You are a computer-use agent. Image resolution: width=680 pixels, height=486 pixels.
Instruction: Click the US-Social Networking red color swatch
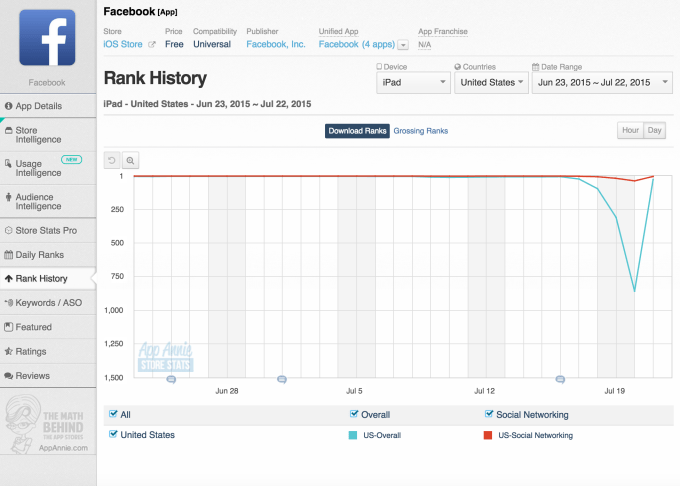(x=488, y=435)
